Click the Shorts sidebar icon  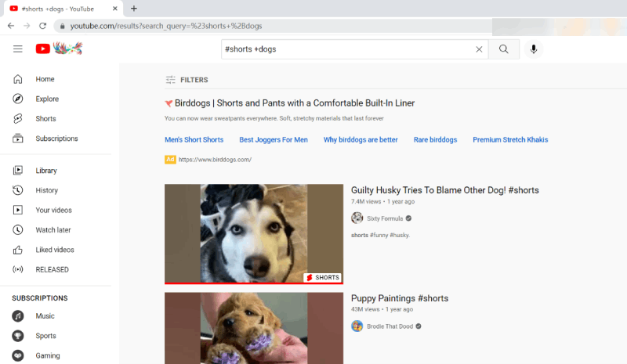[x=17, y=119]
